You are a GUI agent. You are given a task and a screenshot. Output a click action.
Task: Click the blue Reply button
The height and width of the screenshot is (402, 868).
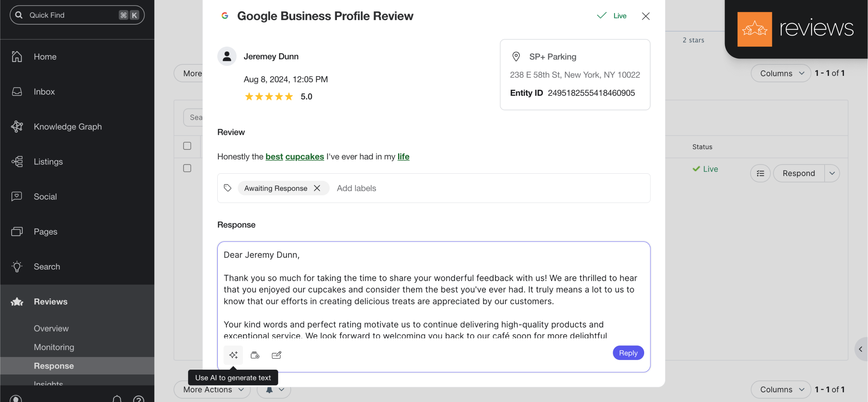628,353
